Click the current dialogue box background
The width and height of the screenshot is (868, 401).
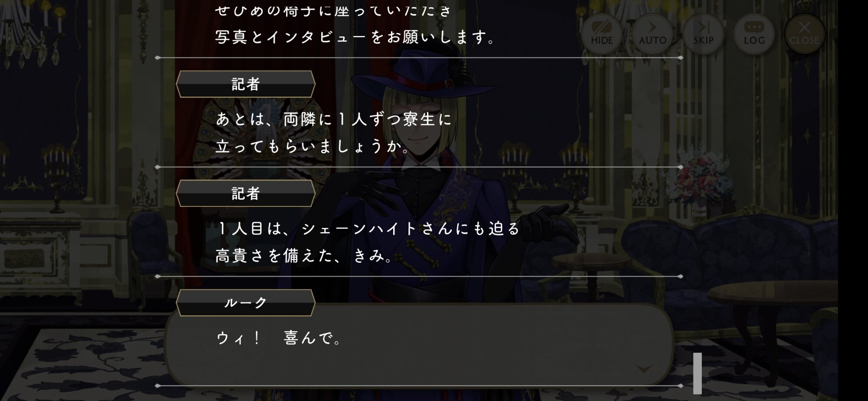coord(419,345)
